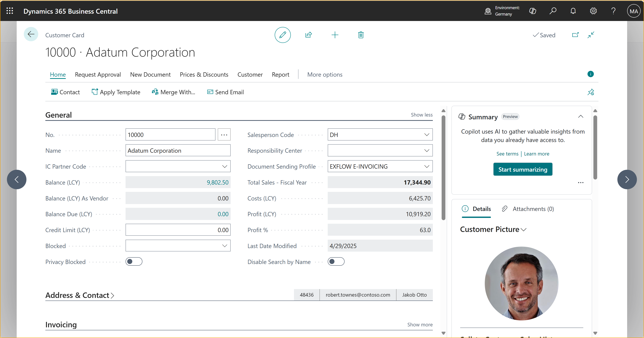Create new record with the plus icon
The width and height of the screenshot is (644, 338).
coord(335,35)
